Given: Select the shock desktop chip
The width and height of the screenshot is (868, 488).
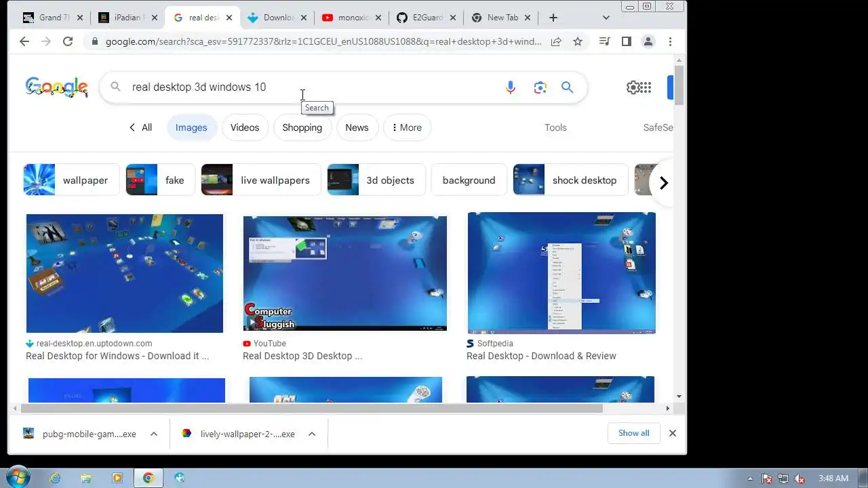Looking at the screenshot, I should 570,180.
